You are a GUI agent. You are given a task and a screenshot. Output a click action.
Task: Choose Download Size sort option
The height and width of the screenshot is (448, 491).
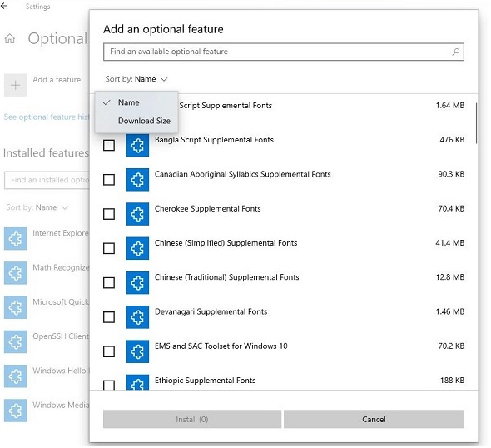144,121
